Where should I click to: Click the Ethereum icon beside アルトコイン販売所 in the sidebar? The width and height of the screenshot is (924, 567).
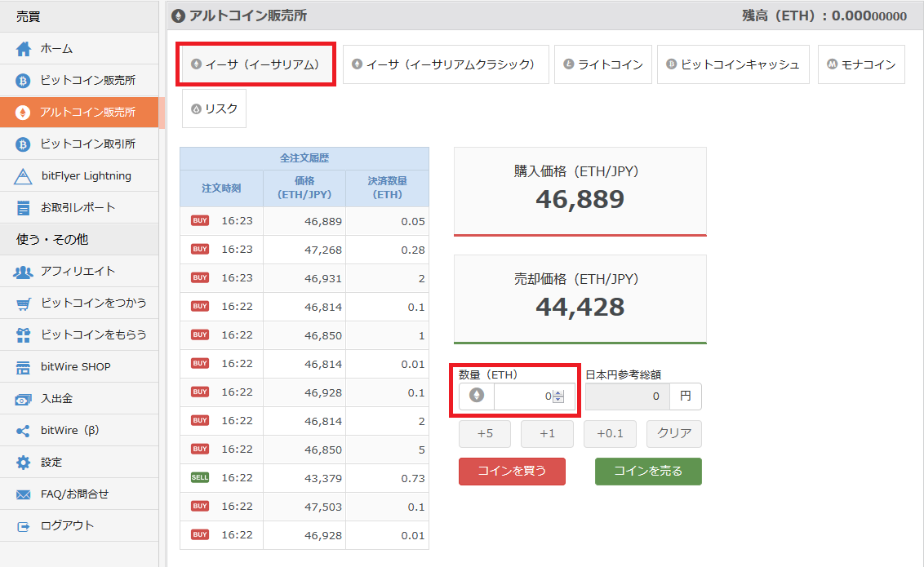[23, 113]
